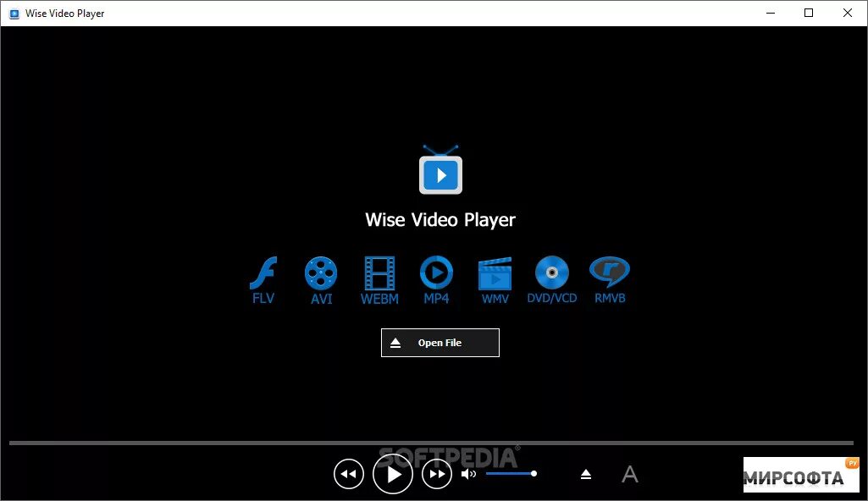Click the eject icon in control bar
This screenshot has width=868, height=501.
pyautogui.click(x=586, y=475)
